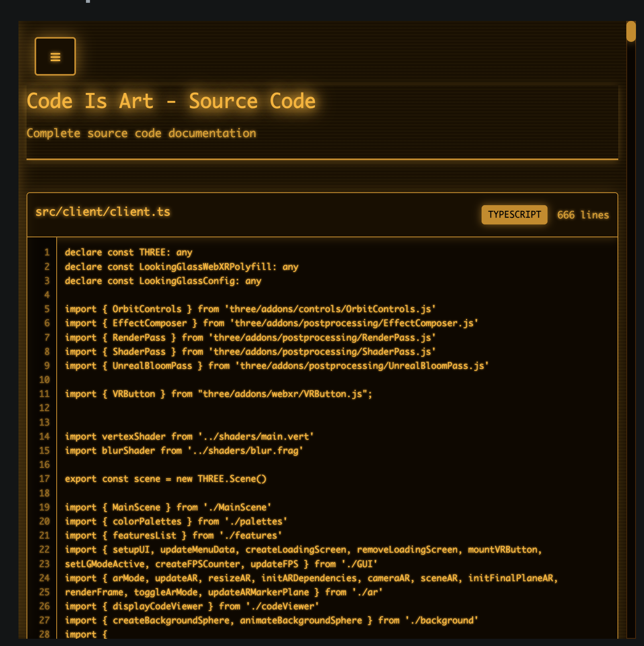
Task: Click the line starting 'import { arMode'
Action: [x=312, y=578]
